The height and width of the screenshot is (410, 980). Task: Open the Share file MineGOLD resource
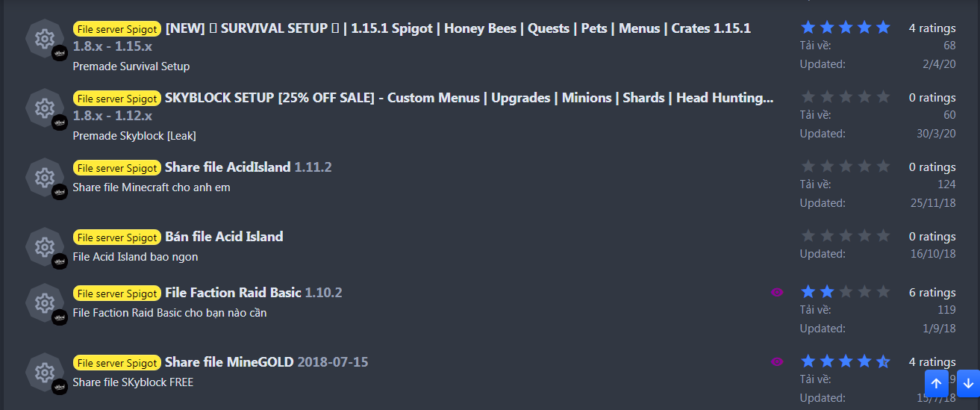(229, 362)
